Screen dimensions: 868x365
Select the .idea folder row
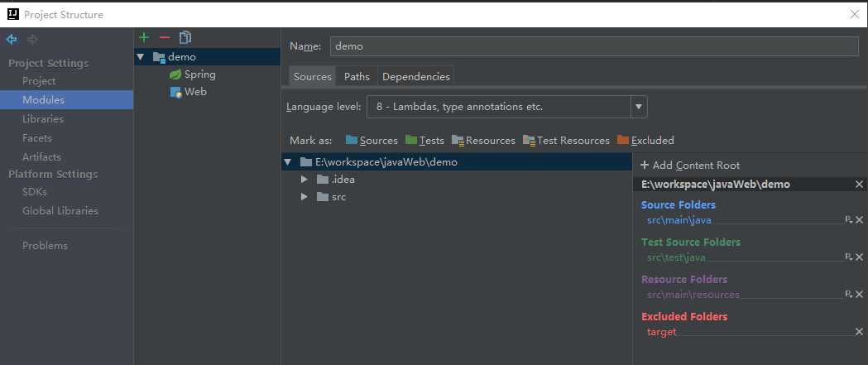457,180
